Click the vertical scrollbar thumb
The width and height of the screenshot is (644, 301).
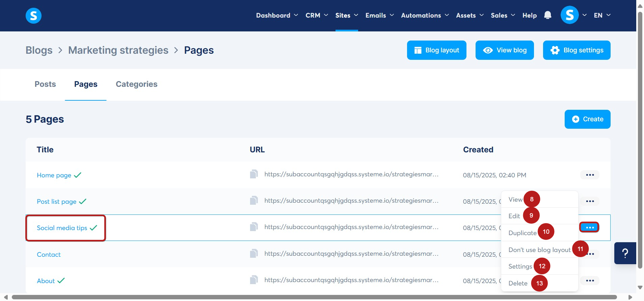(x=640, y=140)
